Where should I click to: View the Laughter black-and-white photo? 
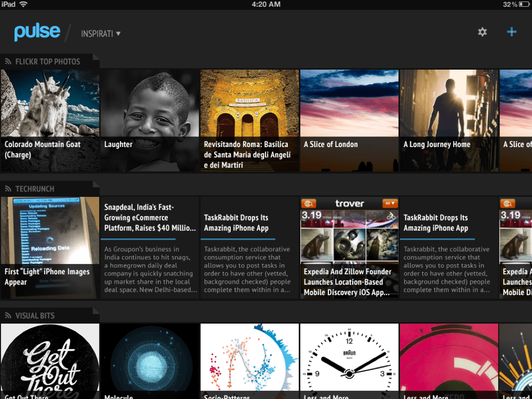(149, 120)
